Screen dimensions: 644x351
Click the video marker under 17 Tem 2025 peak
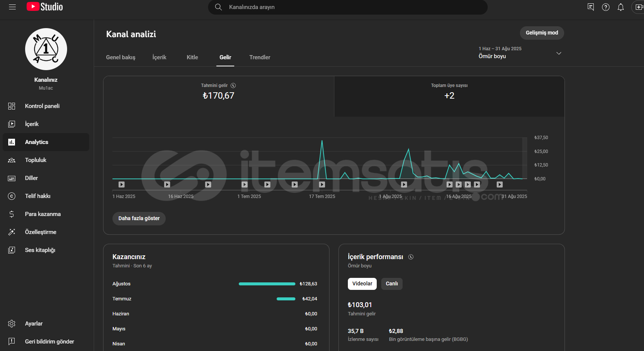click(322, 184)
